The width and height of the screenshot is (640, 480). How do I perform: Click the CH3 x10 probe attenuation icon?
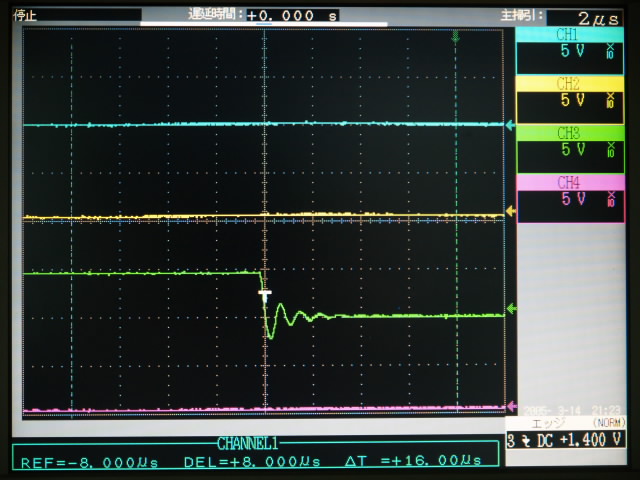click(610, 150)
